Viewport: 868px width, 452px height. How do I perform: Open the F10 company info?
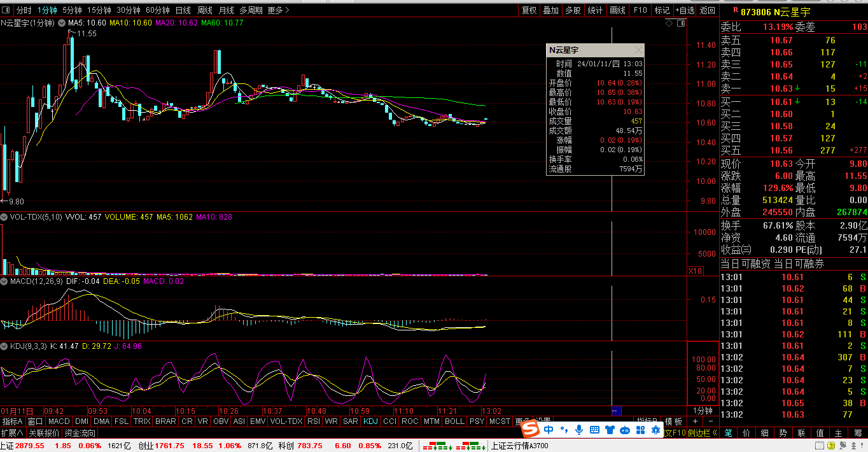(x=640, y=10)
